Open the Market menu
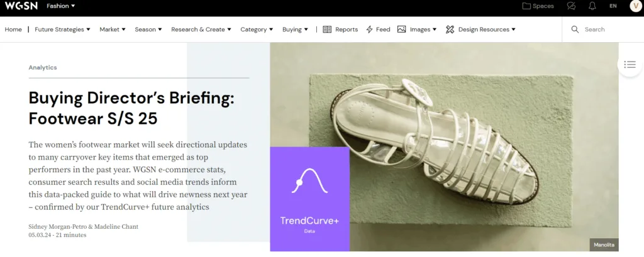 (x=113, y=30)
